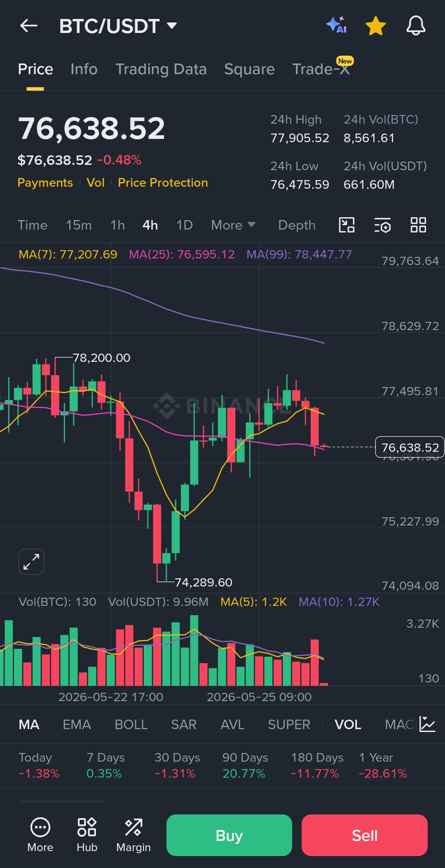Open the chart drawing tools icon
Viewport: 445px width, 868px height.
point(347,225)
